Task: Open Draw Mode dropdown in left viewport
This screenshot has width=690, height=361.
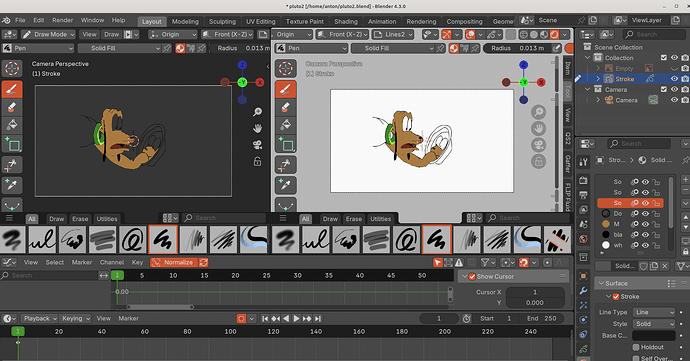Action: pyautogui.click(x=48, y=34)
